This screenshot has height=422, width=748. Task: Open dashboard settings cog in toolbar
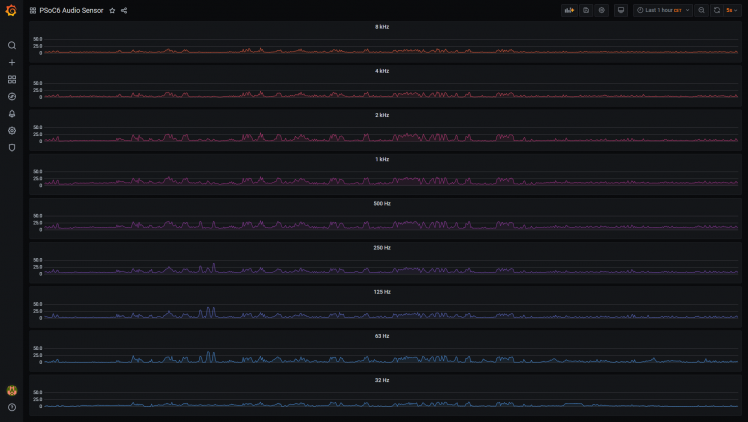click(602, 10)
